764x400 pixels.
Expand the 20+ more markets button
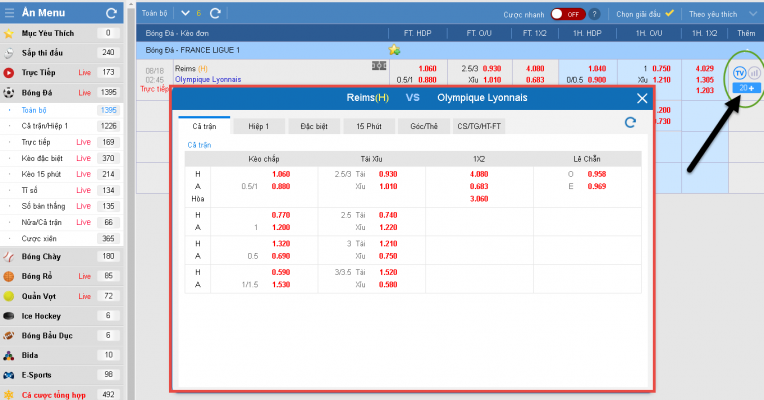[745, 88]
